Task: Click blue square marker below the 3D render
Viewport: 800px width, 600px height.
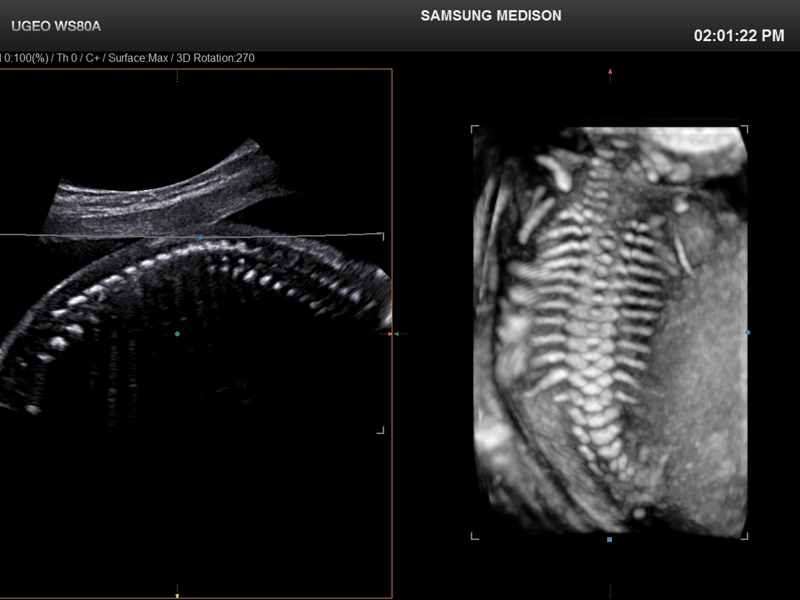Action: (x=610, y=540)
